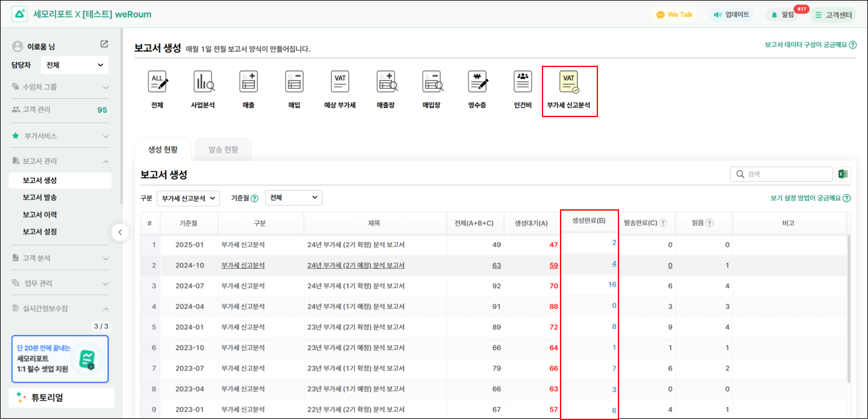The height and width of the screenshot is (420, 868).
Task: Open the 담당자 전체 dropdown
Action: pyautogui.click(x=74, y=65)
